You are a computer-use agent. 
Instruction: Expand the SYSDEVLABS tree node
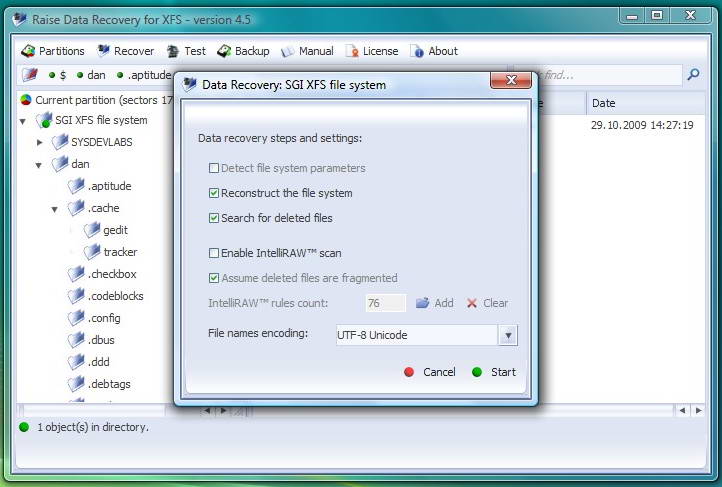click(40, 142)
